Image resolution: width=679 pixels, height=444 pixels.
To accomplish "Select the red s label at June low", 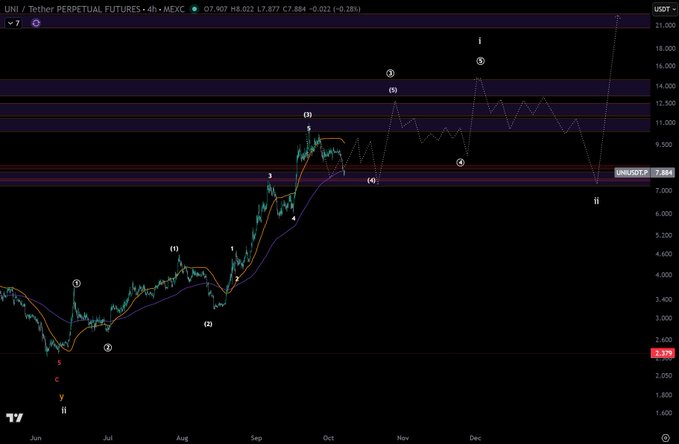I will (x=59, y=363).
